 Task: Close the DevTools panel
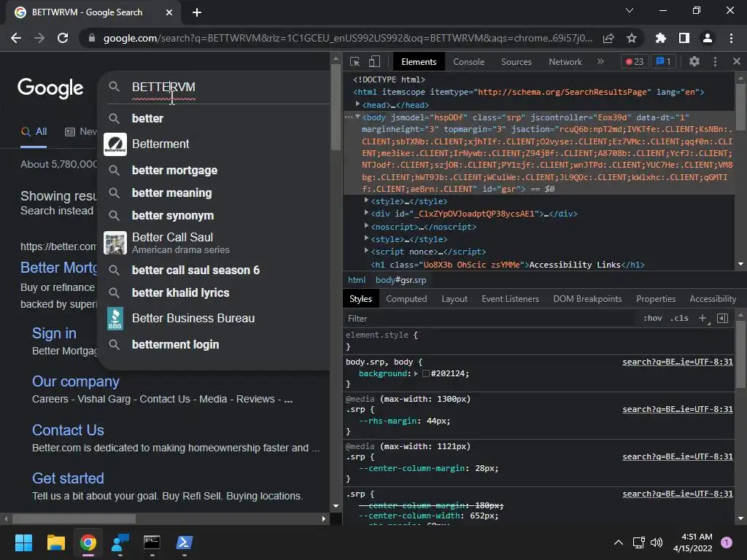pyautogui.click(x=737, y=61)
